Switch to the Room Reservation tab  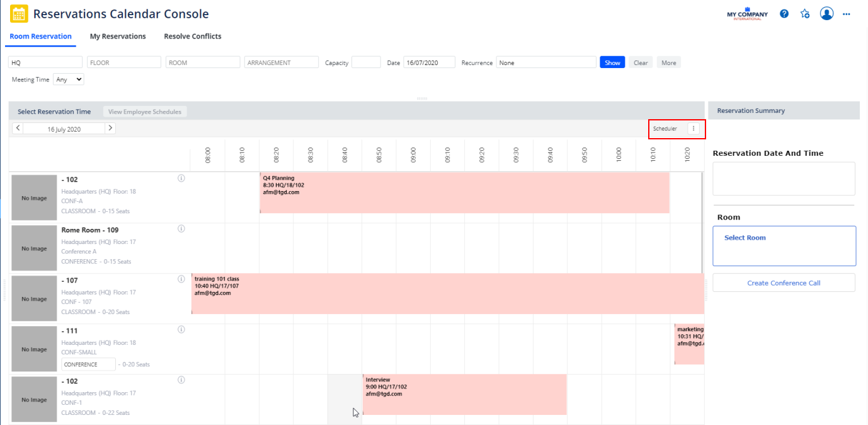(x=41, y=37)
